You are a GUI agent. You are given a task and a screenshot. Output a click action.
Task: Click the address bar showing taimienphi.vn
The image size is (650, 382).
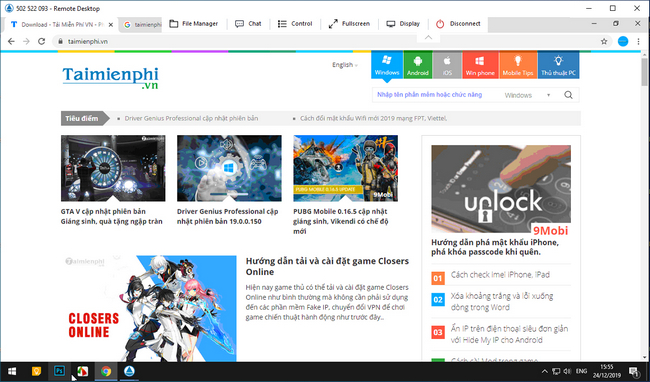(332, 41)
